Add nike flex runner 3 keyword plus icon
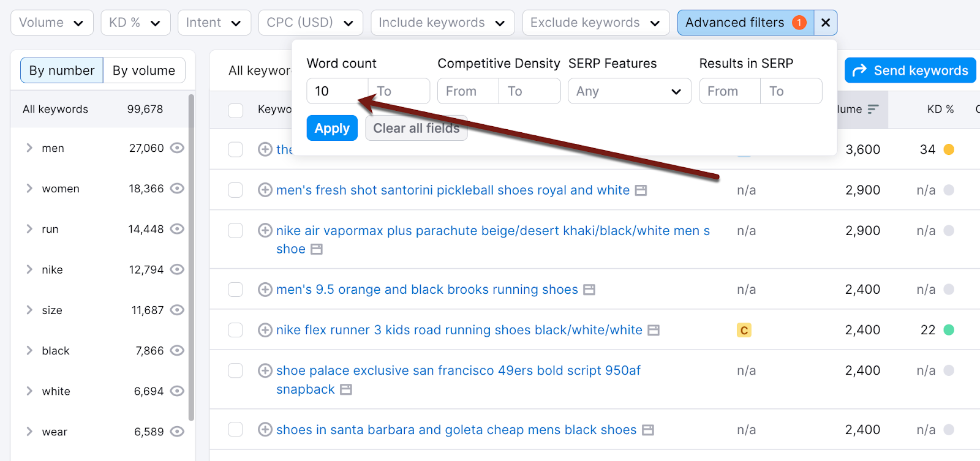The image size is (980, 461). pos(265,330)
